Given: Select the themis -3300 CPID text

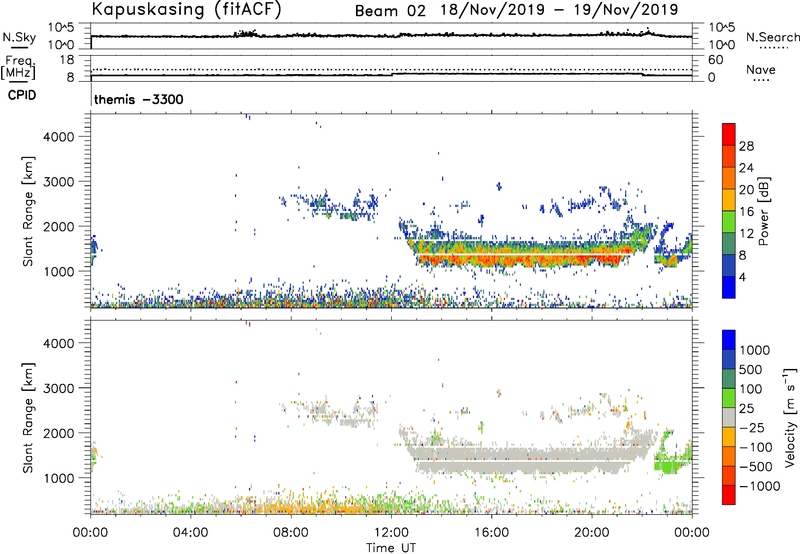Looking at the screenshot, I should pos(138,99).
